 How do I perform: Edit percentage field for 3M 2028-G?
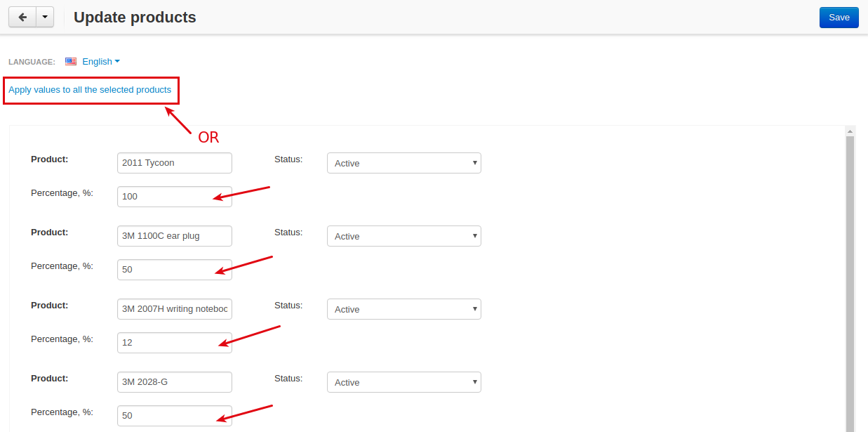click(175, 416)
